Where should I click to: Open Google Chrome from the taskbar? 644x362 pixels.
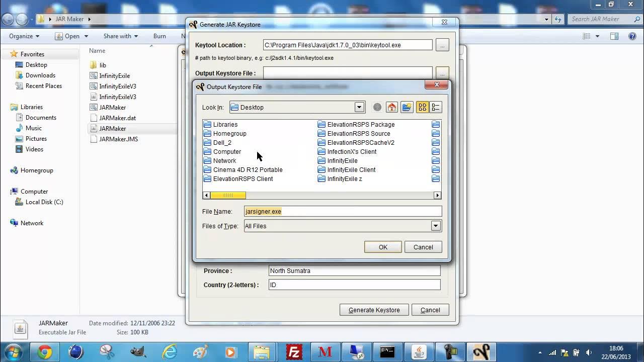click(x=45, y=352)
